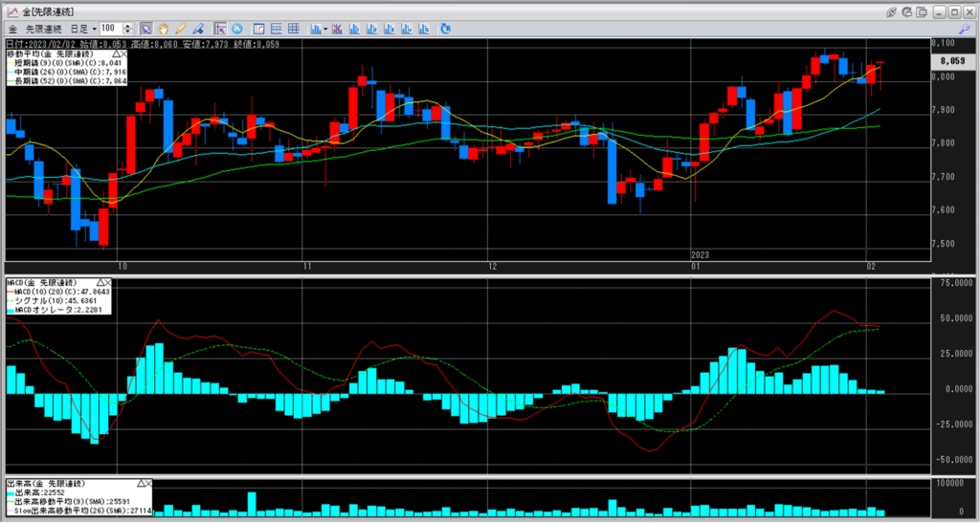This screenshot has height=523, width=980.
Task: Click the blue eraser brush tool
Action: [198, 29]
